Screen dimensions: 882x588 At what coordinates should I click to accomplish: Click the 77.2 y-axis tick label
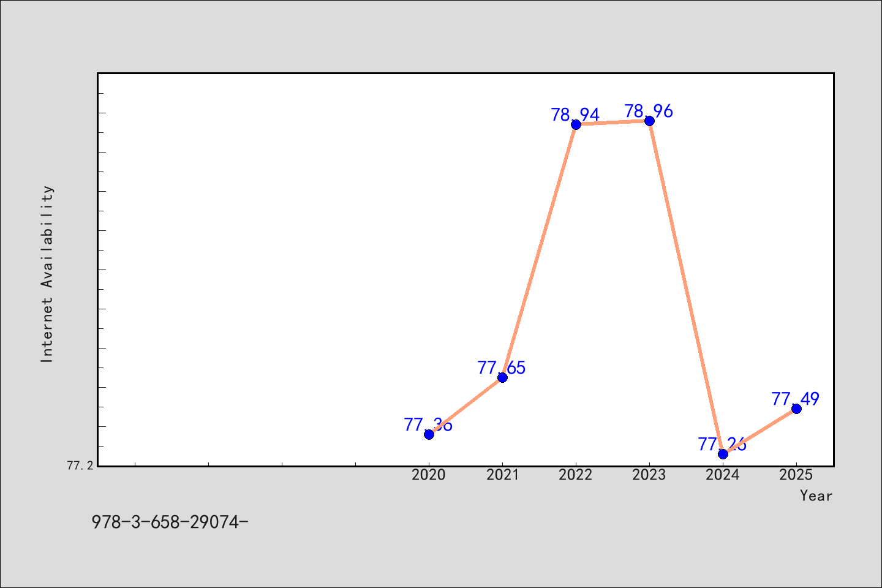coord(80,466)
